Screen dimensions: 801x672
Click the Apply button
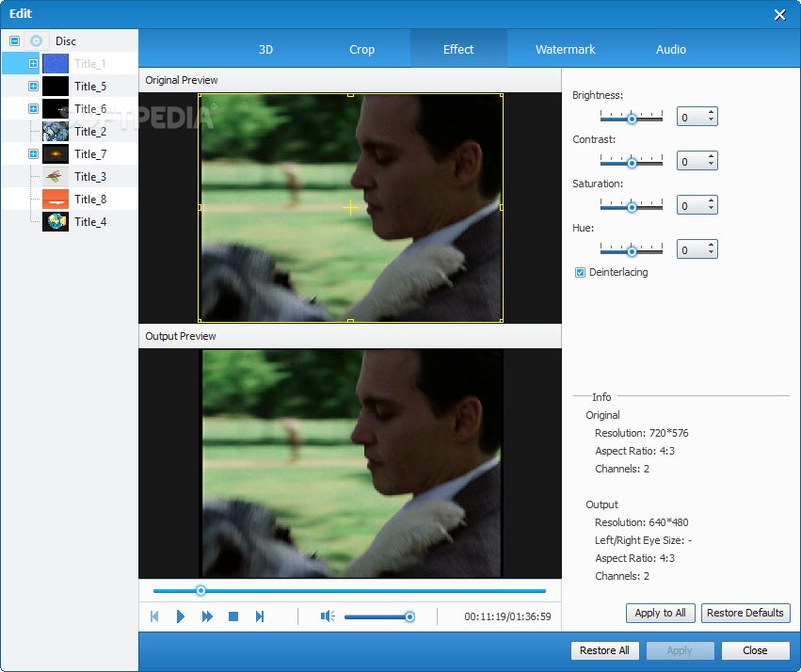pyautogui.click(x=680, y=650)
